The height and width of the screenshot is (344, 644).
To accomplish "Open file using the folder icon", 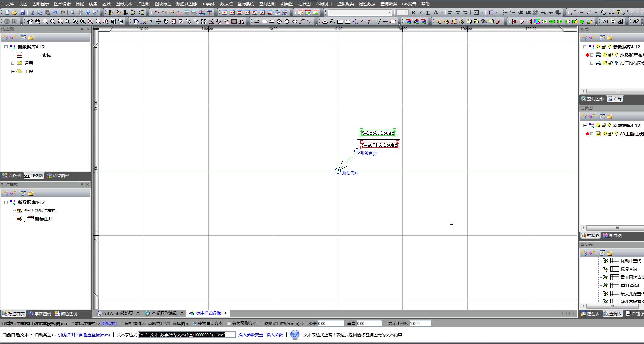I will coord(15,12).
